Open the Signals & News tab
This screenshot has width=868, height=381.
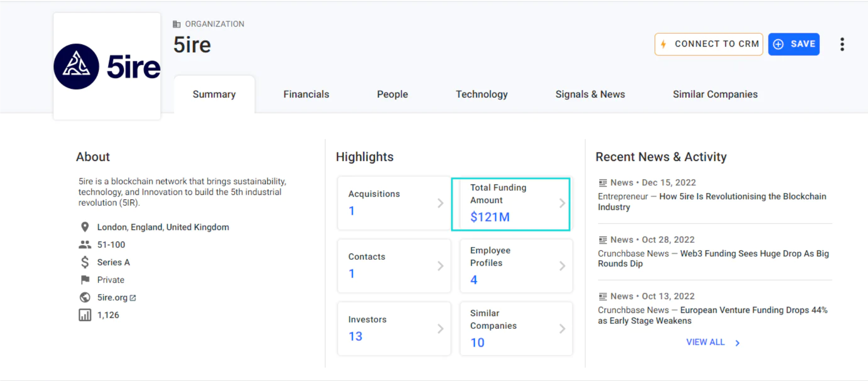click(590, 94)
